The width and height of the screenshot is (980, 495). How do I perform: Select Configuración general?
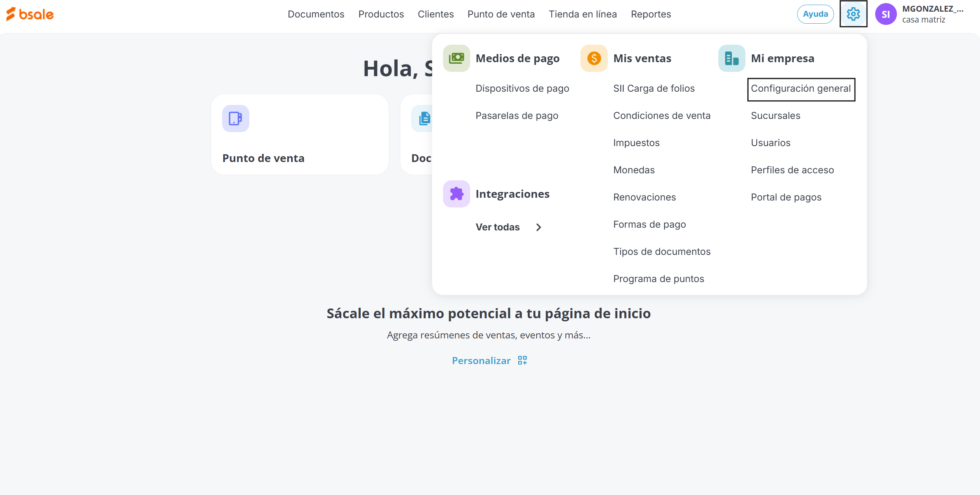801,89
